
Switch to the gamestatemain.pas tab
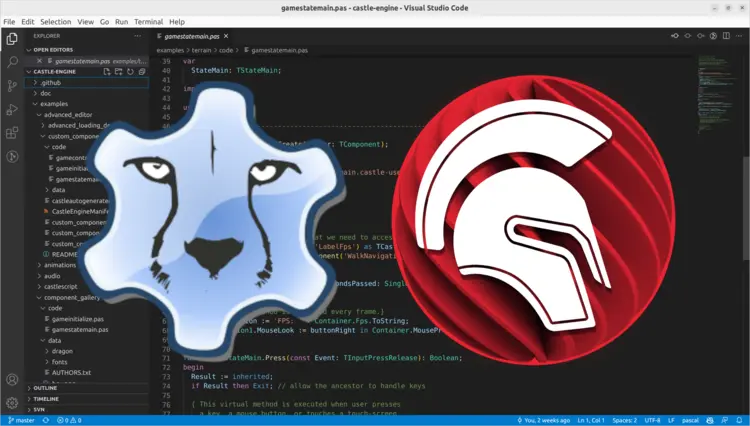[192, 36]
